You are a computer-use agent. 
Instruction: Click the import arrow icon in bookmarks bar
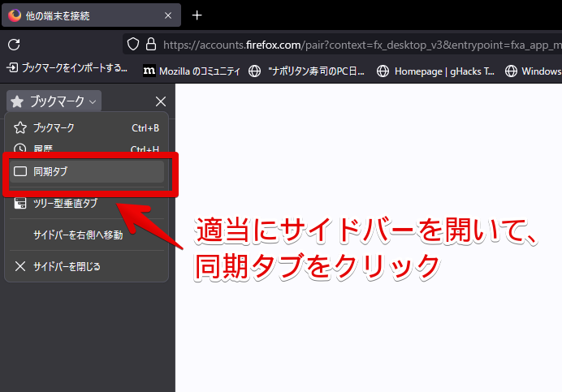click(x=12, y=67)
